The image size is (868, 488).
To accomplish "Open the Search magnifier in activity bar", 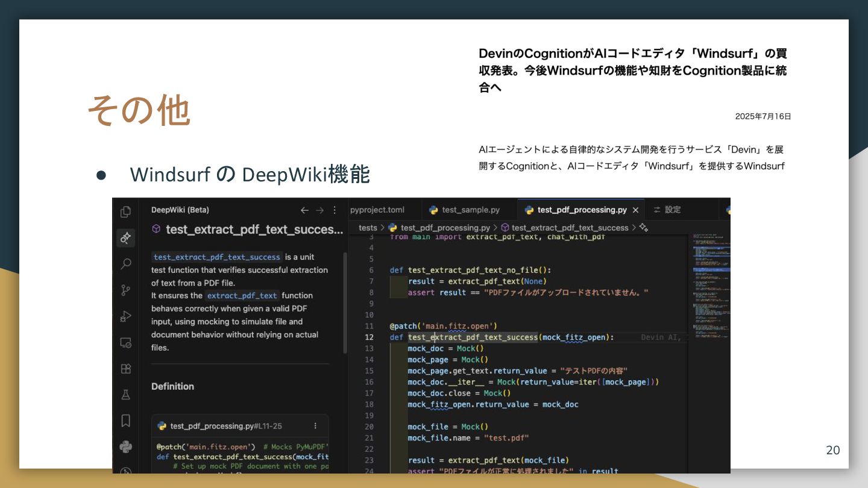I will click(x=125, y=264).
